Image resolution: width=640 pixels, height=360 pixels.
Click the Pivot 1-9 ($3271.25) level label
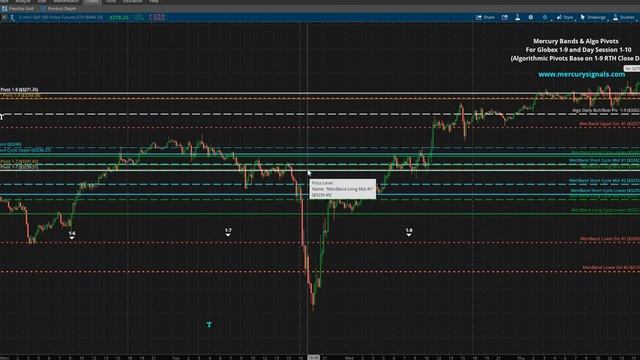20,89
